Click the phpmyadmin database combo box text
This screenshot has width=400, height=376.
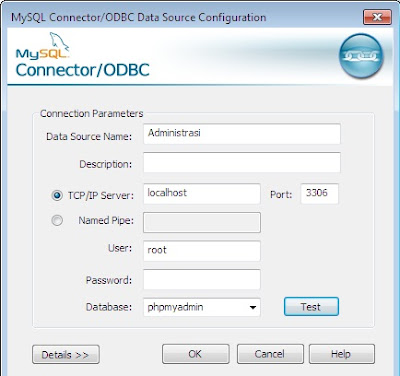[x=175, y=307]
